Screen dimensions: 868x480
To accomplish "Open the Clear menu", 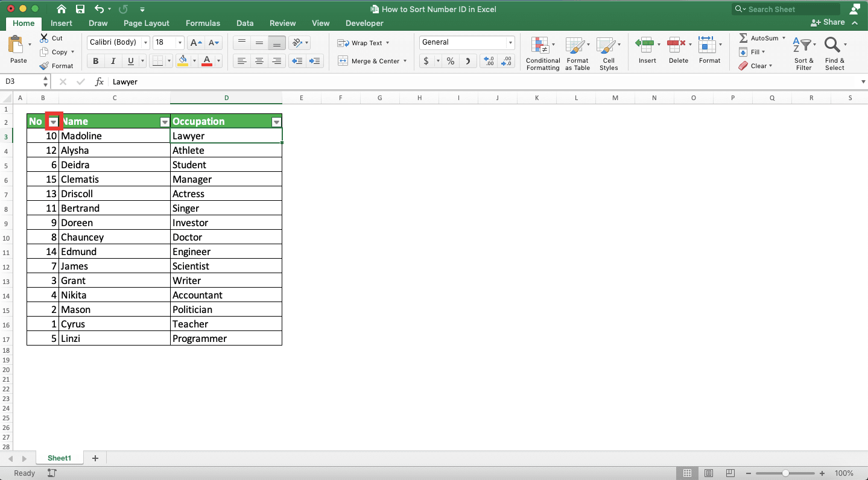I will 755,66.
